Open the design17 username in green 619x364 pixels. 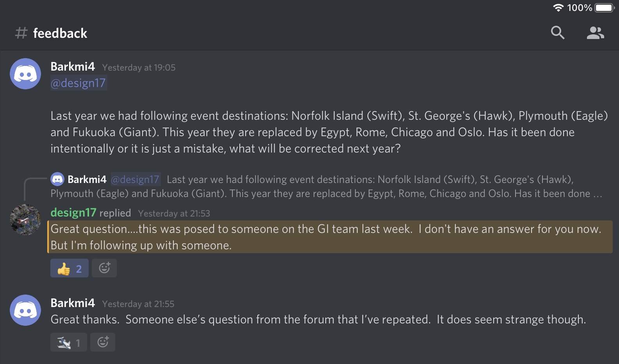coord(73,213)
